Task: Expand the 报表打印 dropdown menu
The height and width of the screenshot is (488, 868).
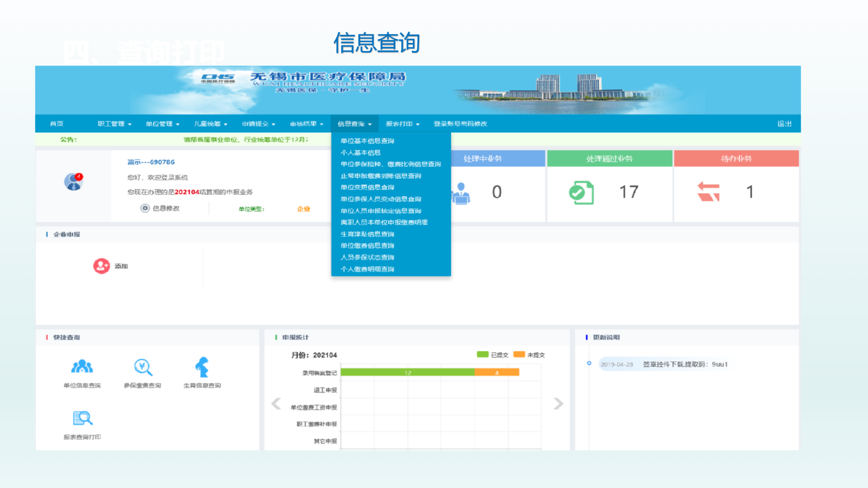Action: click(x=402, y=124)
